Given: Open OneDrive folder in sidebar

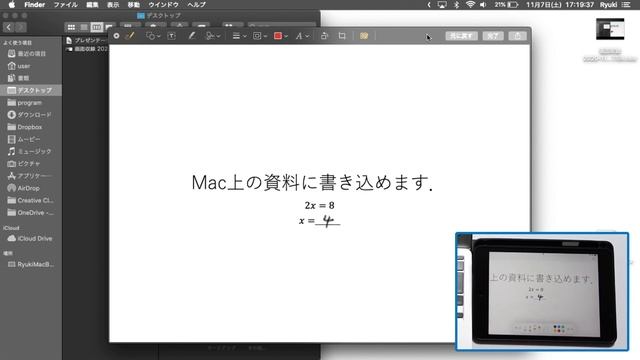Looking at the screenshot, I should click(x=31, y=213).
